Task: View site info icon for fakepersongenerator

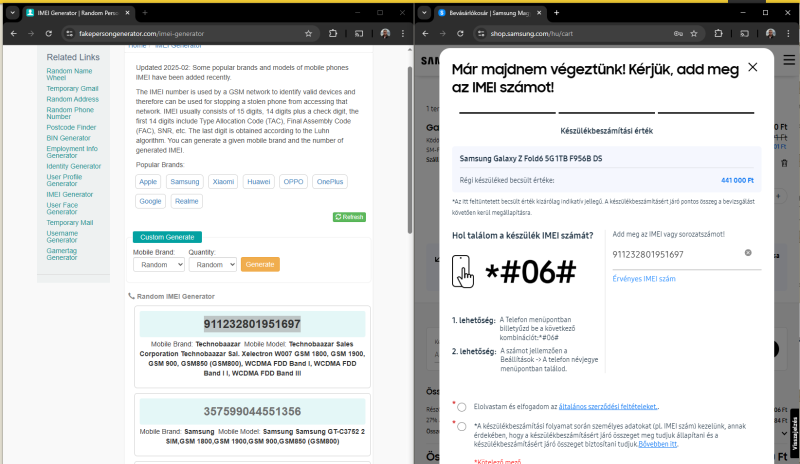Action: coord(69,34)
